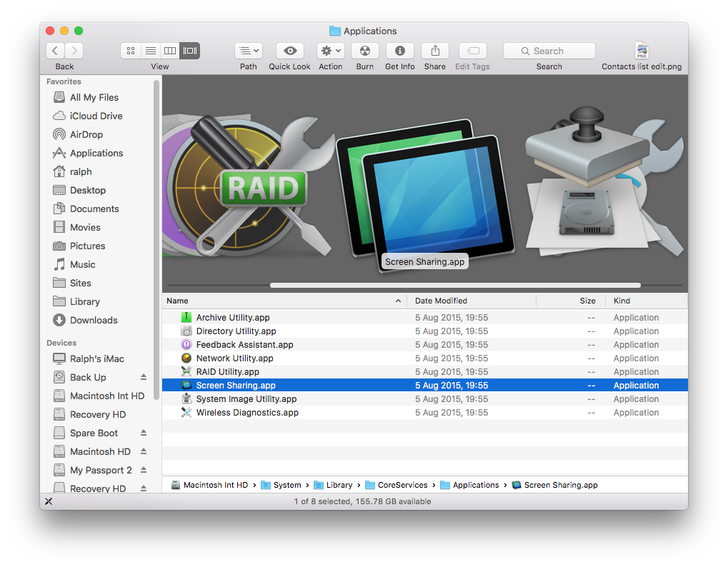Click CoreServices in the path bar
Screen dimensions: 728x567
[402, 485]
